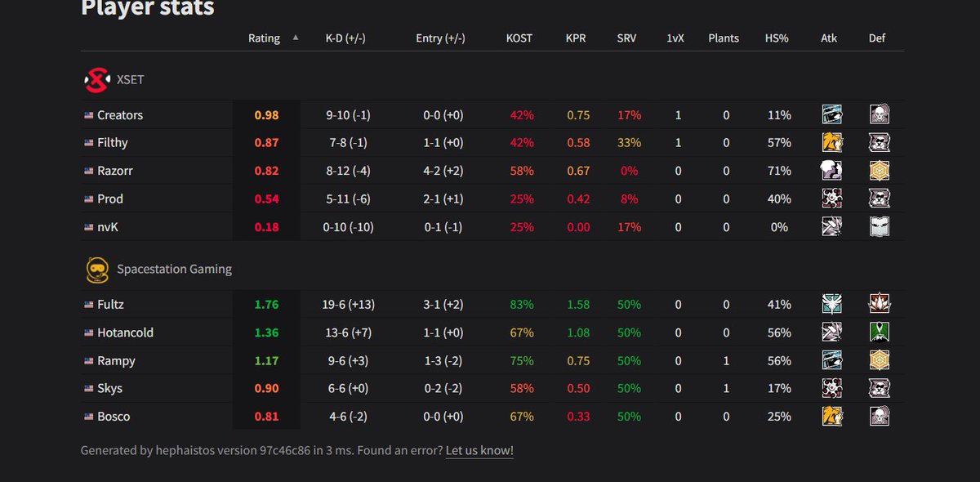Click player name Fultz

tap(111, 304)
